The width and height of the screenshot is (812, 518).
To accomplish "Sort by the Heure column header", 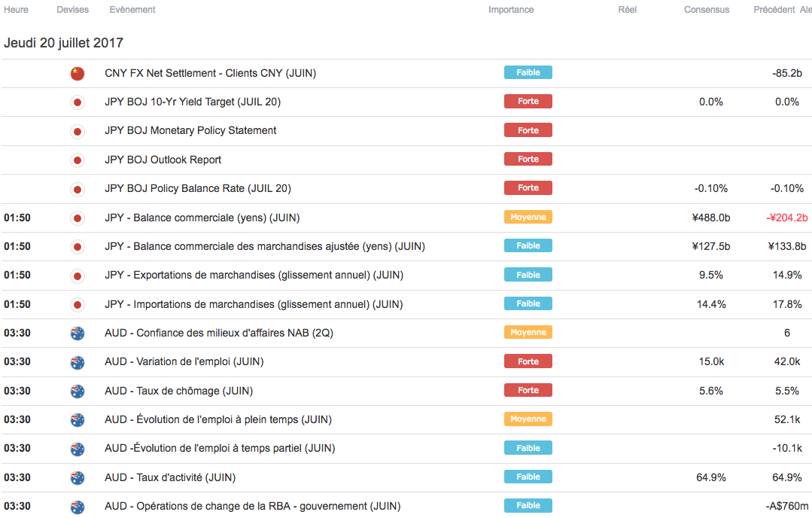I will click(x=16, y=10).
